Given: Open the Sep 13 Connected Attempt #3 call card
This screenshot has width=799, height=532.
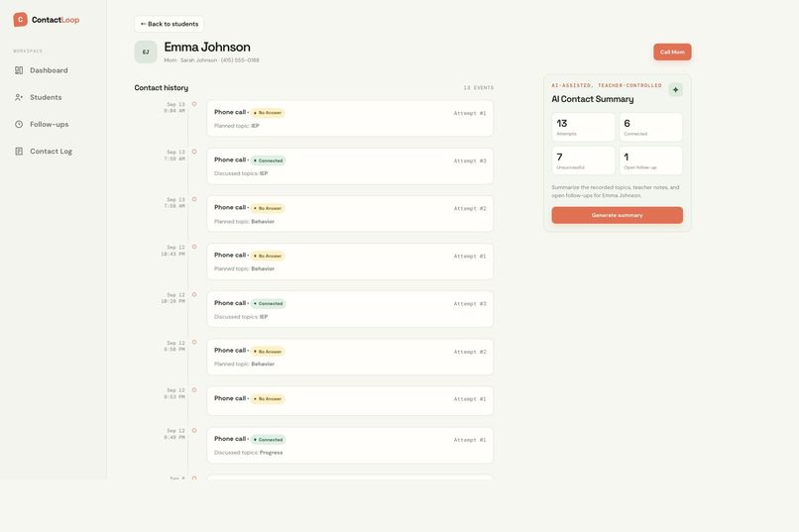Looking at the screenshot, I should (350, 166).
